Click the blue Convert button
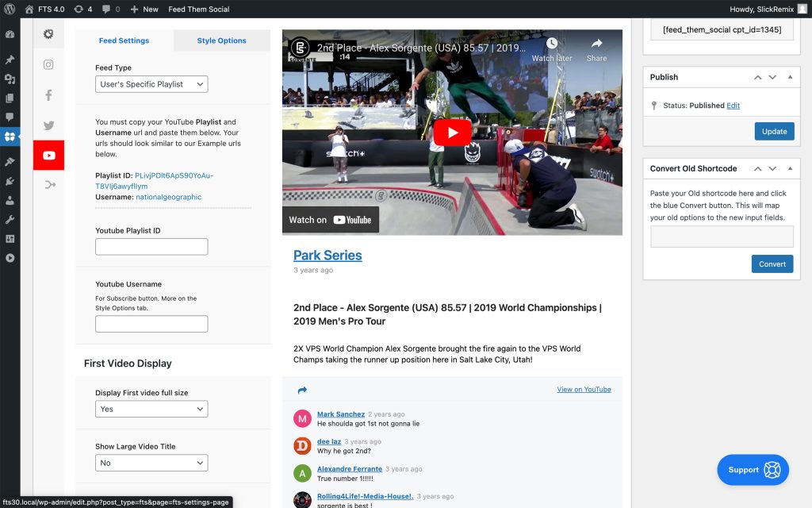Image resolution: width=812 pixels, height=508 pixels. (x=772, y=264)
